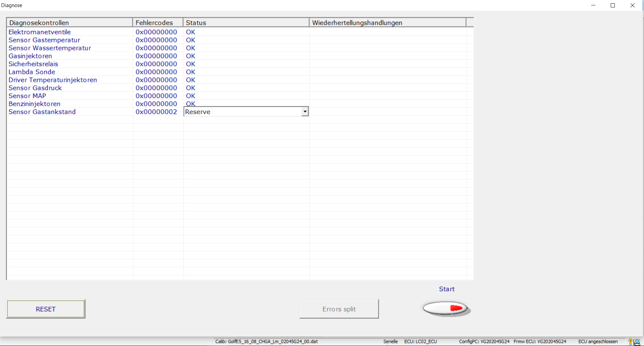Click the OK status of Sicherheitsrelais

click(191, 64)
